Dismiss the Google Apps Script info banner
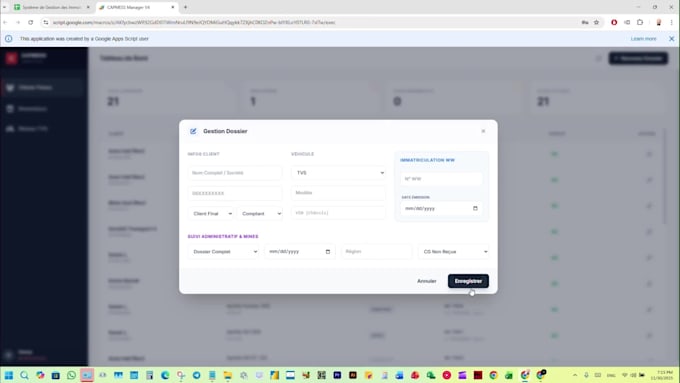 coord(671,39)
